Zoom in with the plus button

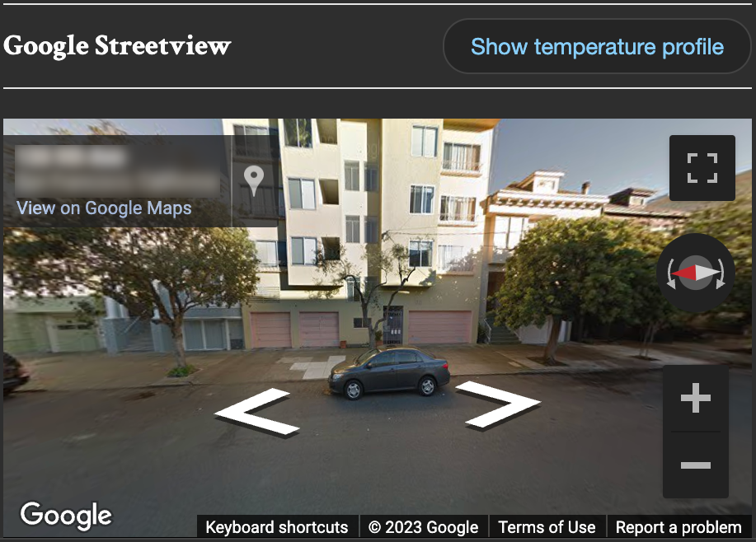pos(695,398)
